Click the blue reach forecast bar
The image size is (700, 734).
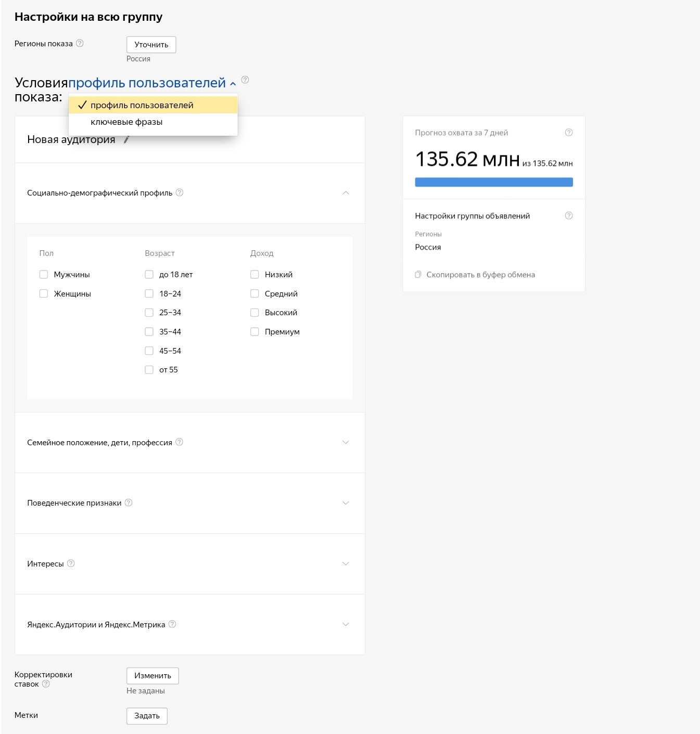[494, 182]
